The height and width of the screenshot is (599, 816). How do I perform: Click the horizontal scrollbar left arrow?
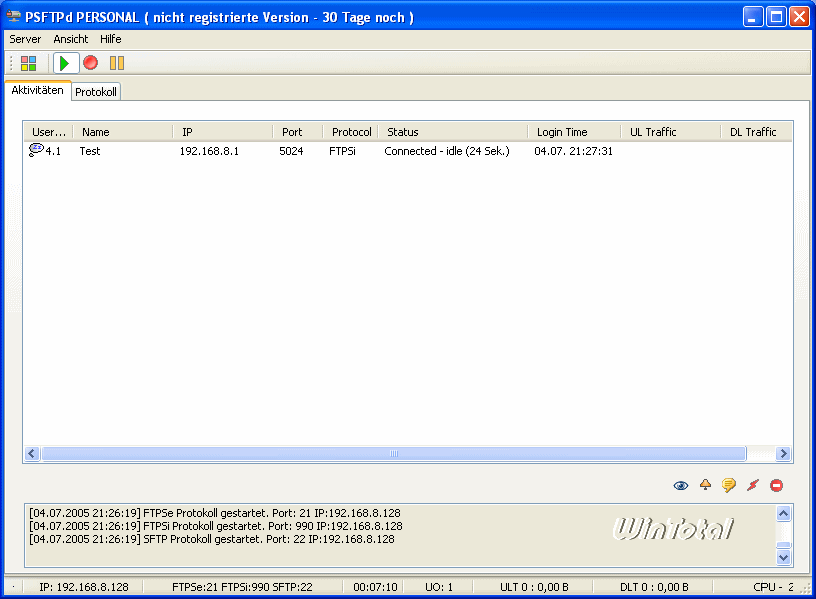coord(32,453)
